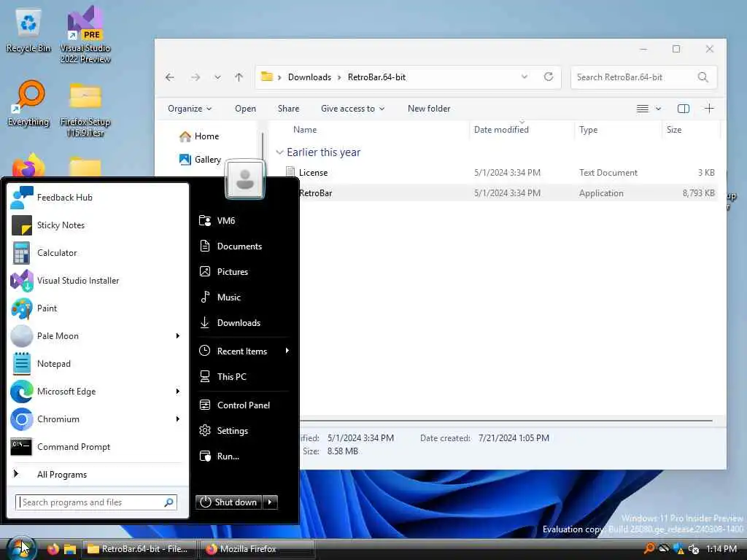This screenshot has height=560, width=747.
Task: Sort by Date modified column
Action: [501, 130]
